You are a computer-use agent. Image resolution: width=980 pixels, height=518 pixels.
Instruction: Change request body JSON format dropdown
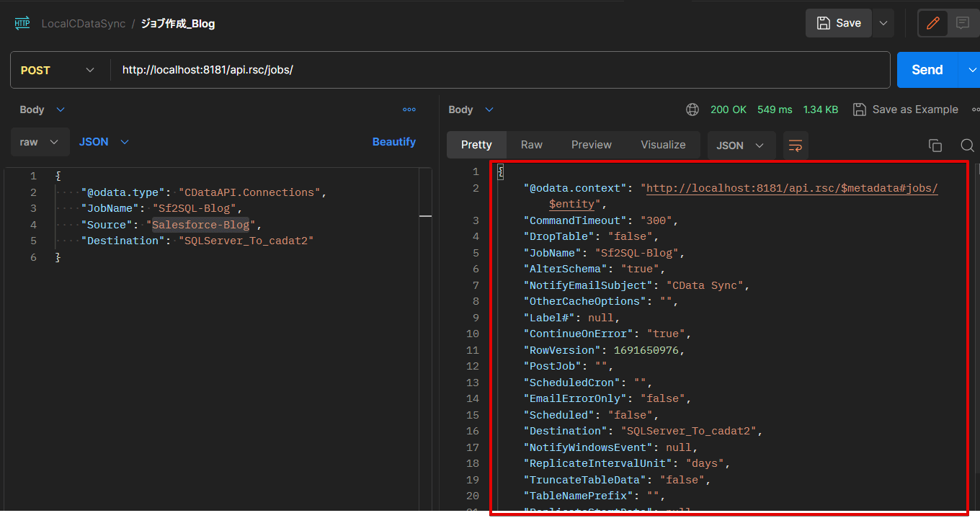pos(104,142)
